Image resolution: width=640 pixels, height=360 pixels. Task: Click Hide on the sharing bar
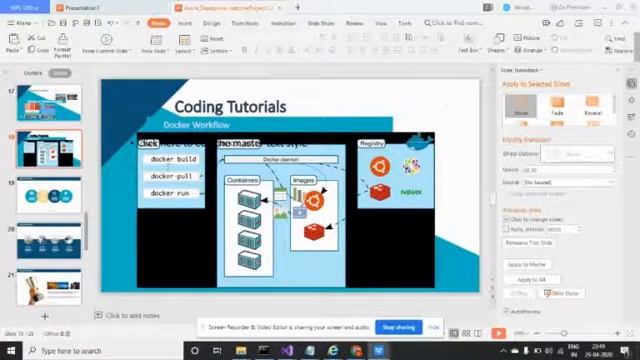click(x=433, y=327)
